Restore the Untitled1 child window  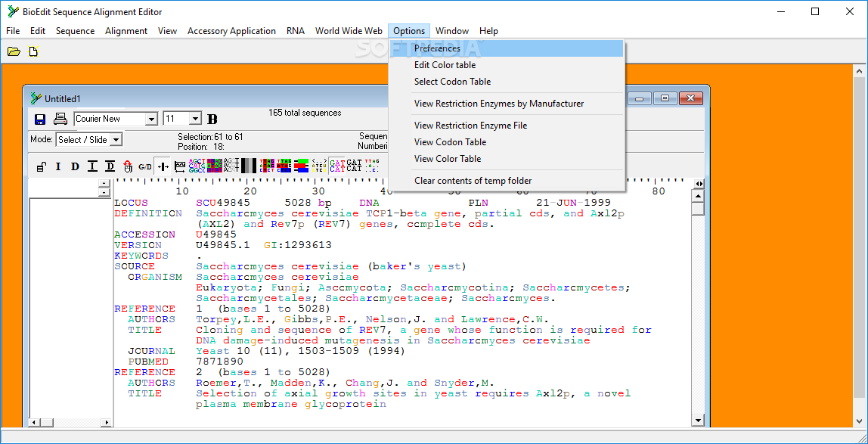[665, 98]
